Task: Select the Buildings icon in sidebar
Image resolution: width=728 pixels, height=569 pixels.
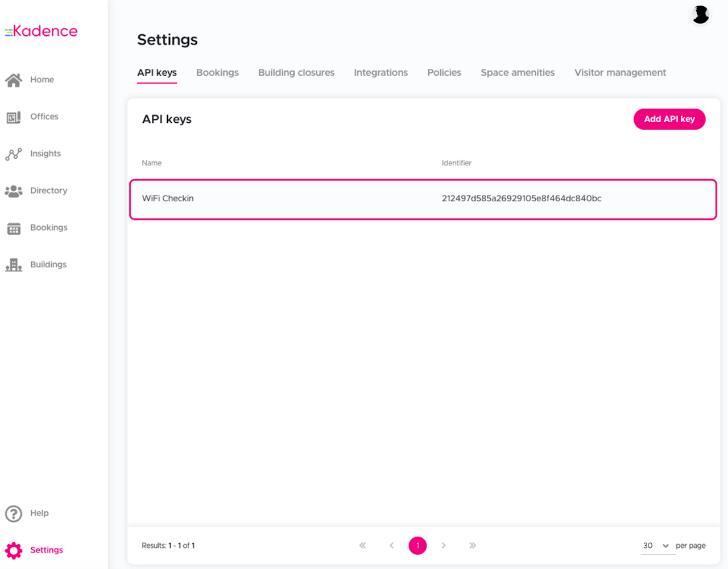Action: [14, 265]
